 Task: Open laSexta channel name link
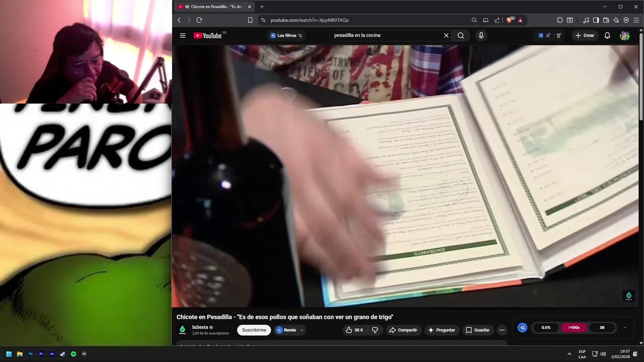pos(200,327)
